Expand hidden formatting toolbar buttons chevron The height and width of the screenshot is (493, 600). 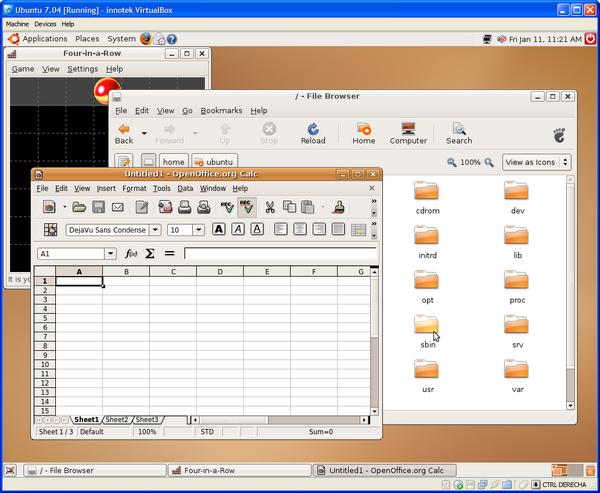(374, 224)
